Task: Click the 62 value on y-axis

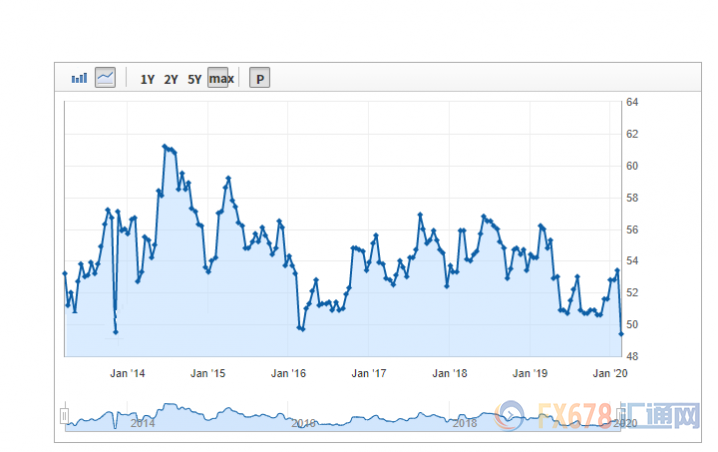Action: tap(632, 134)
